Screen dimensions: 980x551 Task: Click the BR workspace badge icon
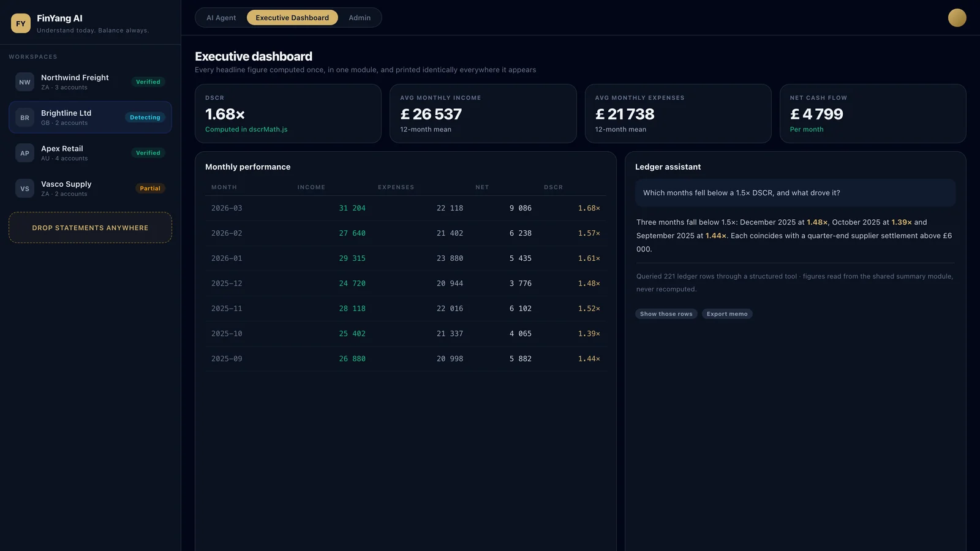[24, 118]
